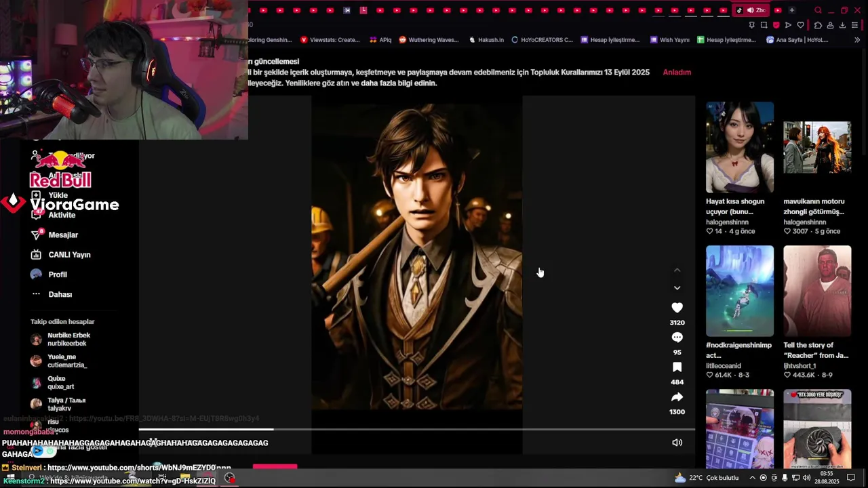Click halogenshinnn under Hayat kısa shogun video
Image resolution: width=868 pixels, height=488 pixels.
(727, 222)
